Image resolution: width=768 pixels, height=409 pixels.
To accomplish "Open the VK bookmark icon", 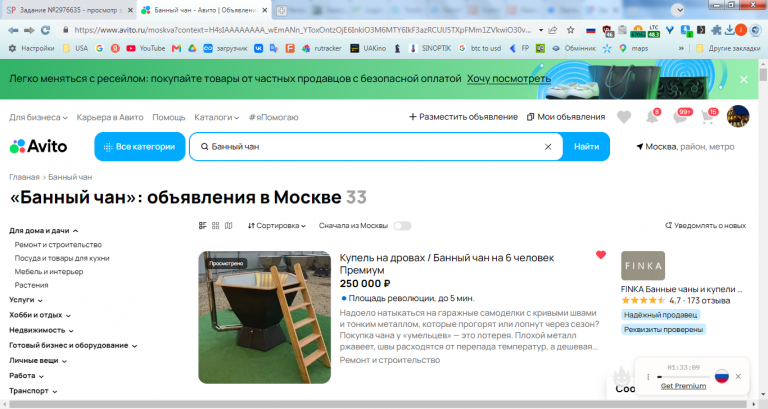I will coord(258,48).
